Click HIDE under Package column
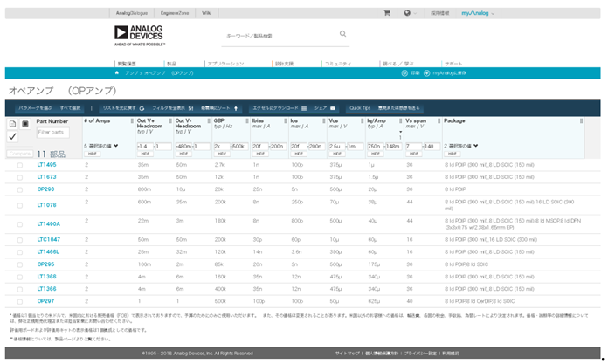The height and width of the screenshot is (364, 608). [453, 154]
